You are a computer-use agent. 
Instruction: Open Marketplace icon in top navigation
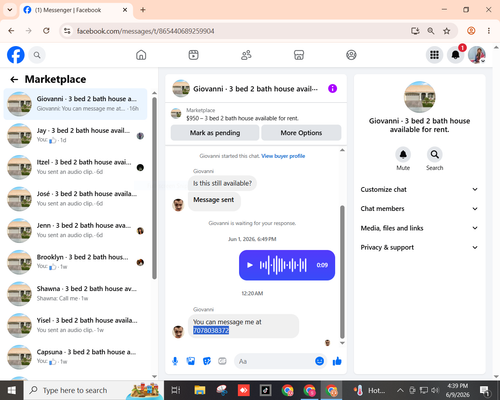point(299,55)
